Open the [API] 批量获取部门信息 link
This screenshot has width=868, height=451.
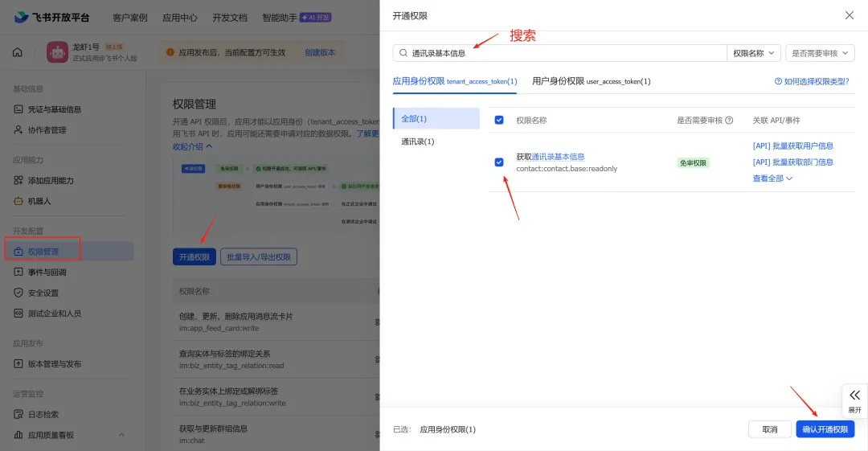(792, 162)
